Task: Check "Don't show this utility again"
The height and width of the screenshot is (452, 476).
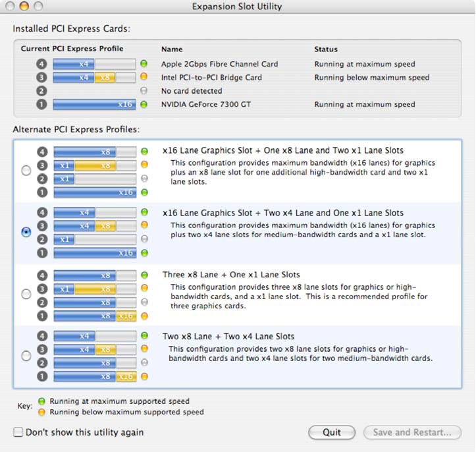Action: [18, 432]
